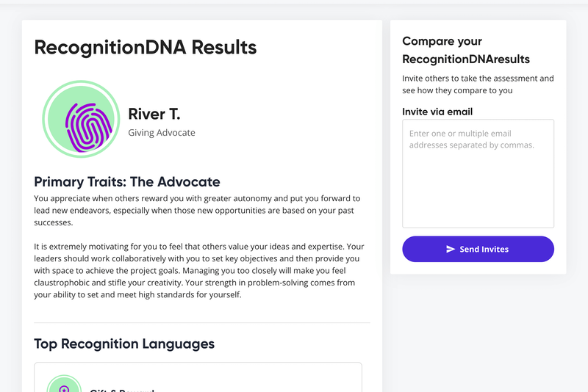Click the partially visible Gift & Reward title
Viewport: 588px width, 392px height.
[x=122, y=390]
